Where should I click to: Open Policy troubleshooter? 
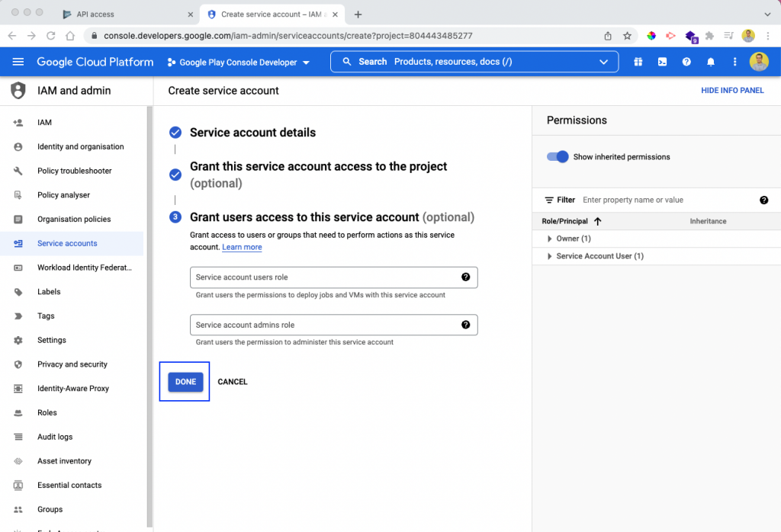72,171
